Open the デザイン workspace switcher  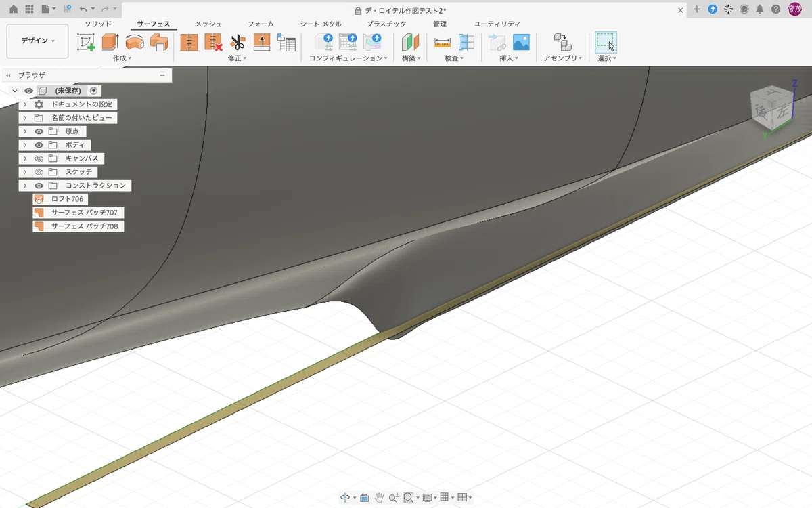37,41
